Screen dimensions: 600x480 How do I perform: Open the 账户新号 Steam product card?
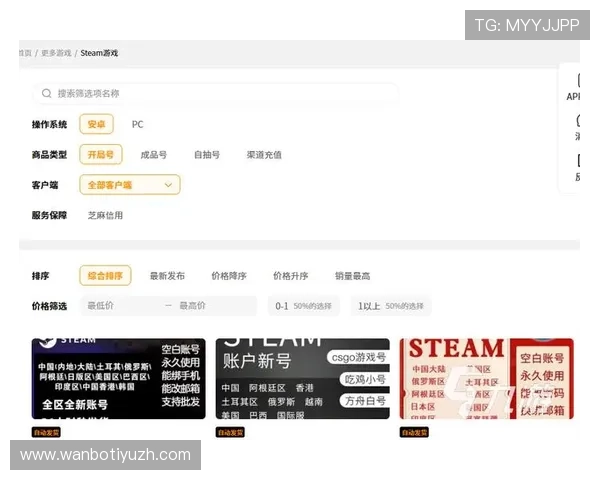click(303, 379)
